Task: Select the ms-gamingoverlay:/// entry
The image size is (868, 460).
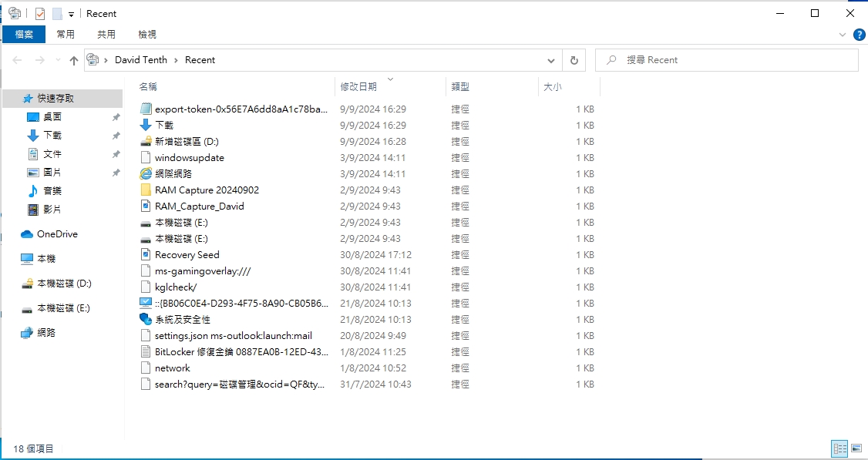Action: pyautogui.click(x=203, y=270)
